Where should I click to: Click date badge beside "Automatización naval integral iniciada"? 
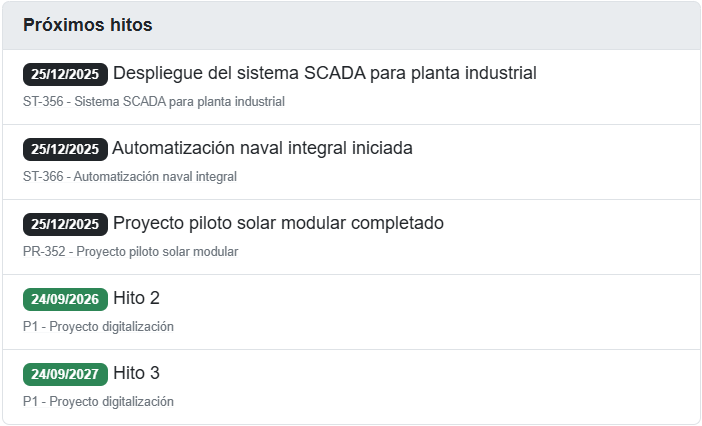[65, 149]
